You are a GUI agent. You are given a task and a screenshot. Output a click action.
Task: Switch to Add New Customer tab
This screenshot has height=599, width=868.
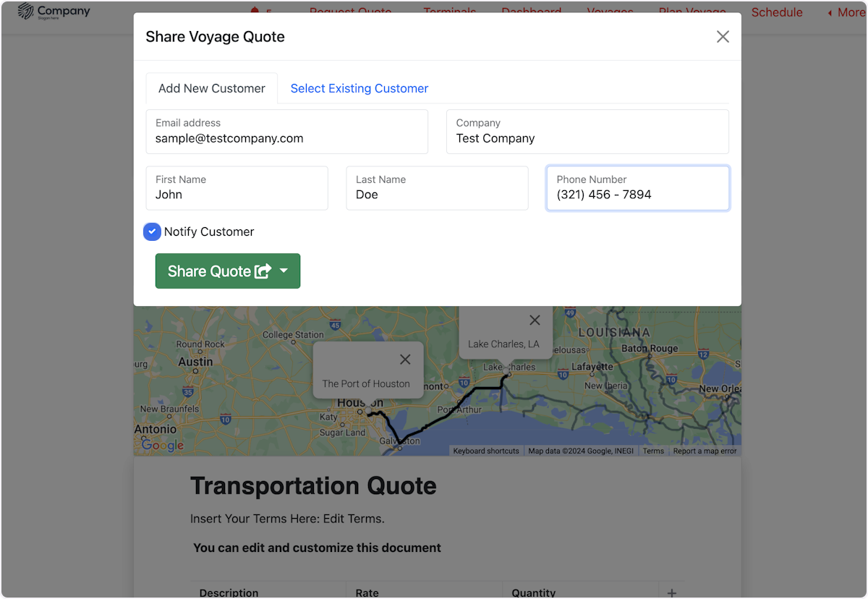pyautogui.click(x=211, y=88)
